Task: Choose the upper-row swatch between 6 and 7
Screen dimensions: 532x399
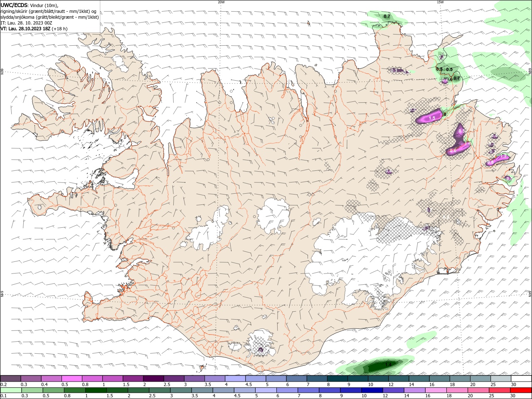Action: [297, 379]
